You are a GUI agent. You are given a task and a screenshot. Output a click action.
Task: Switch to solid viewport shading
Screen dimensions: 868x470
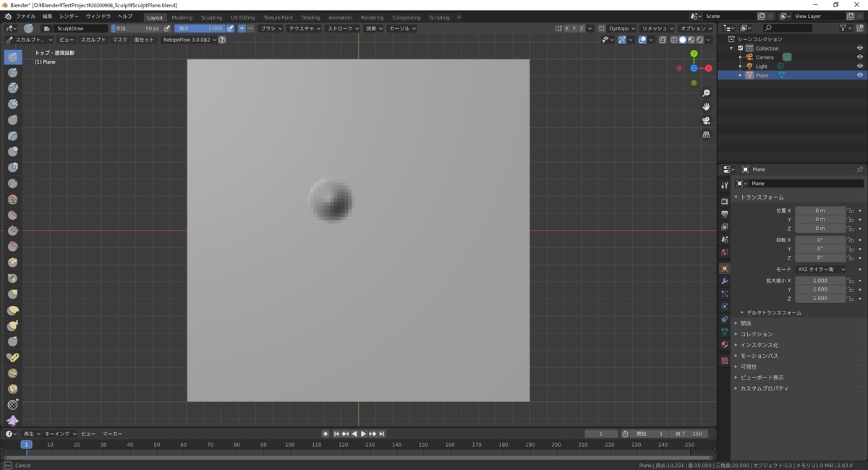[682, 40]
